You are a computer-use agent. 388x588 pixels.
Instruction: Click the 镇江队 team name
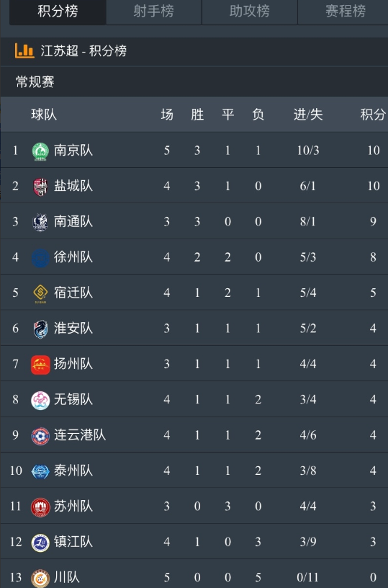point(73,542)
